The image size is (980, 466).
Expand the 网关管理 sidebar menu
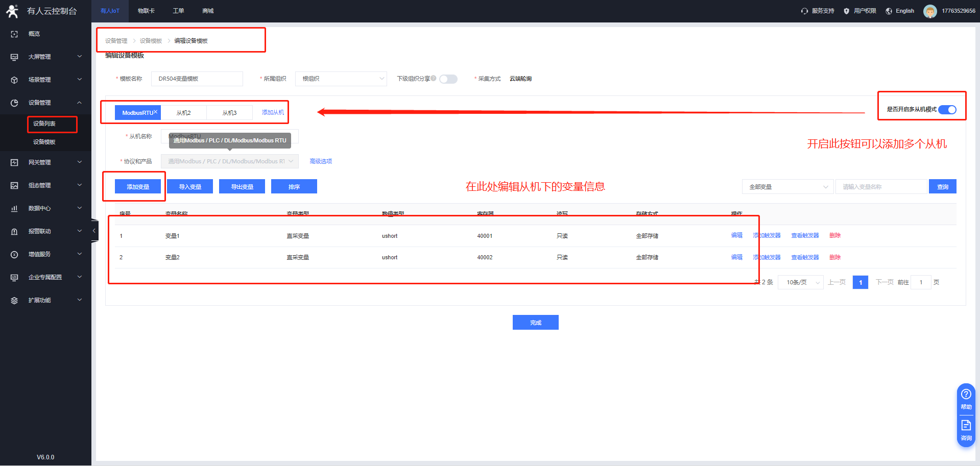(x=46, y=162)
